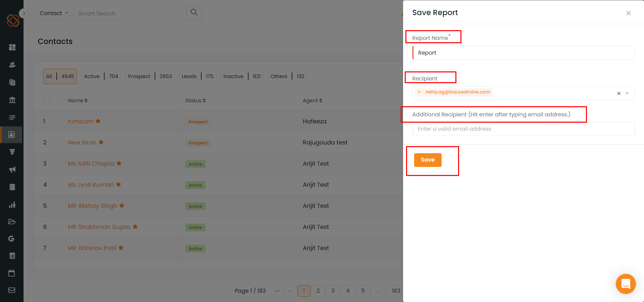Open the list lines icon in sidebar
The height and width of the screenshot is (302, 644).
[12, 117]
